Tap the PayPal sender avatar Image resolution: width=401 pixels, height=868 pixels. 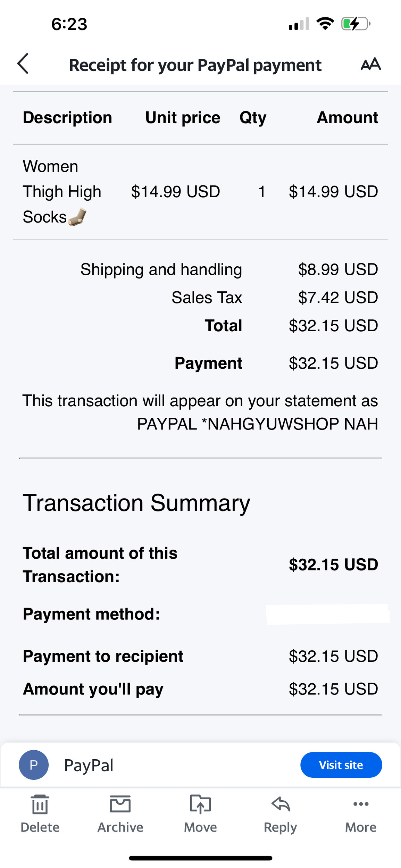click(34, 765)
